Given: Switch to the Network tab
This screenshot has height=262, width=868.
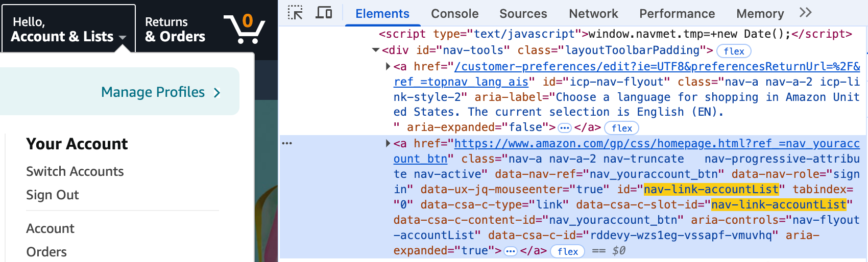Looking at the screenshot, I should [593, 14].
